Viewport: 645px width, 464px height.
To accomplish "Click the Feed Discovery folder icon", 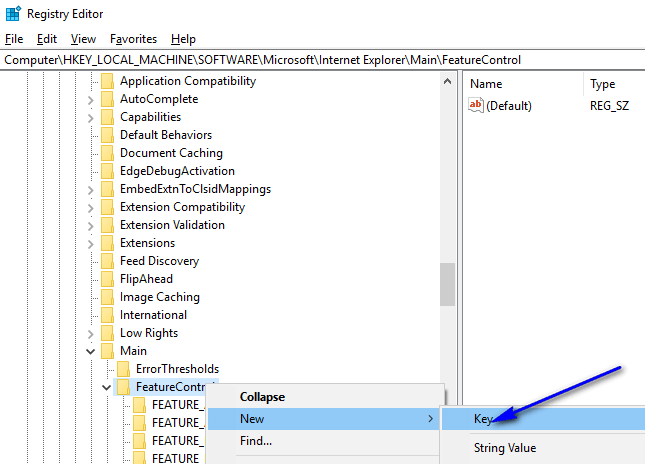I will (x=107, y=261).
